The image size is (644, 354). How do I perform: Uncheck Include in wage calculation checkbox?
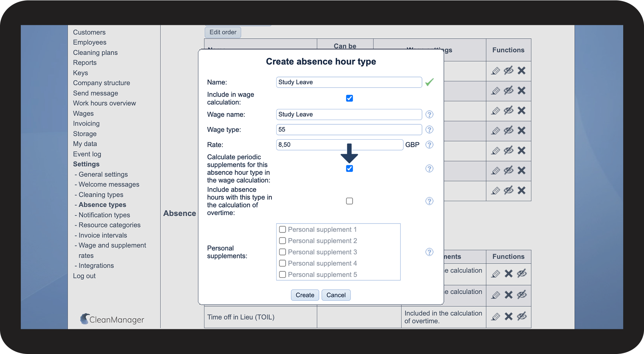(x=349, y=98)
